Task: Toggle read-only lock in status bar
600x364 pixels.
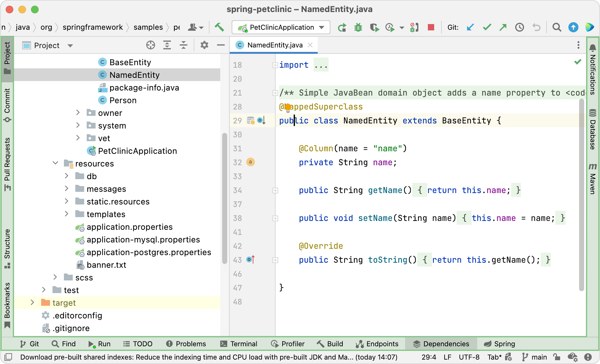Action: click(557, 357)
